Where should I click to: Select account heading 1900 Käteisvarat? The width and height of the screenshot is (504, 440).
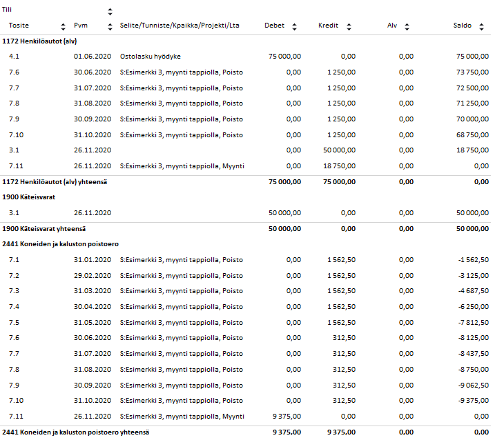[x=29, y=197]
